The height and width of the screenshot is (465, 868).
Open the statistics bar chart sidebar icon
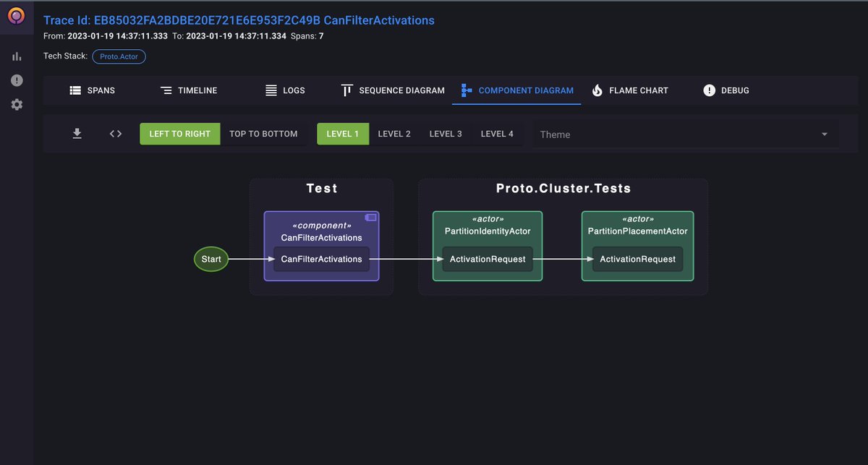[x=16, y=56]
